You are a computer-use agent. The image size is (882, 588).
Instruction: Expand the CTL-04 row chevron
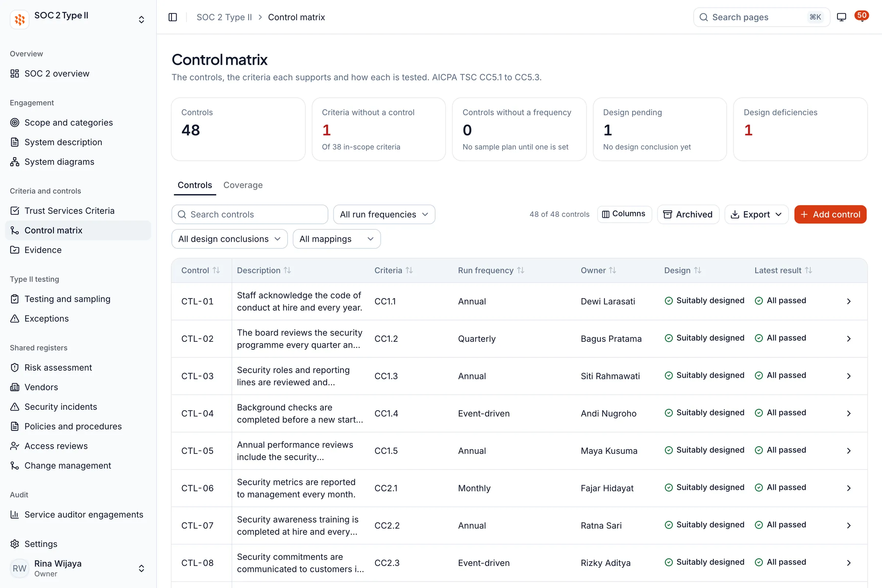click(x=849, y=413)
